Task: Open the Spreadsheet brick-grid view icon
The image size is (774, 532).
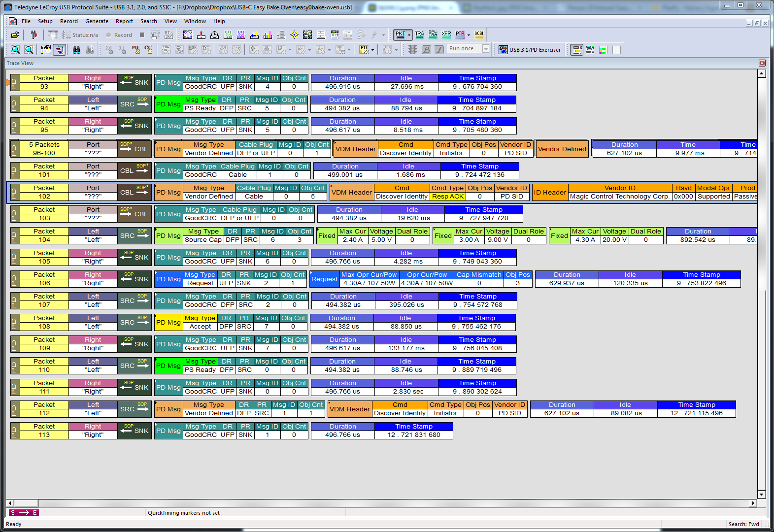Action: tap(321, 35)
